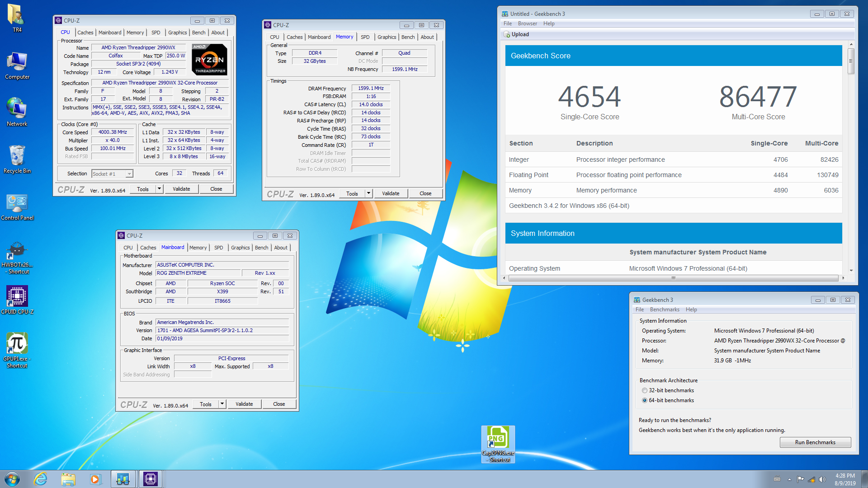Switch to Geekbench taskbar item
Viewport: 868px width, 488px height.
[x=123, y=479]
